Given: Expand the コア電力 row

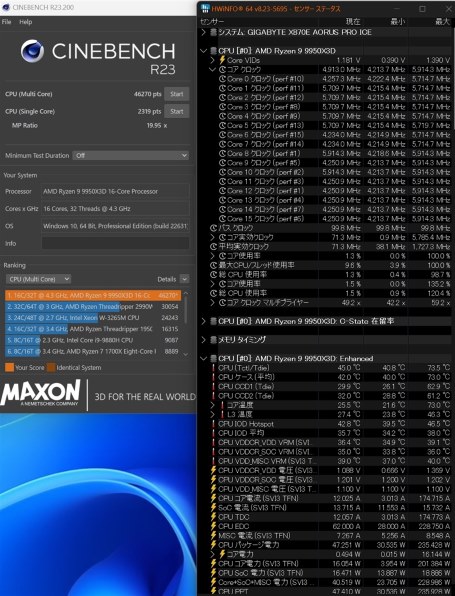Looking at the screenshot, I should (212, 554).
